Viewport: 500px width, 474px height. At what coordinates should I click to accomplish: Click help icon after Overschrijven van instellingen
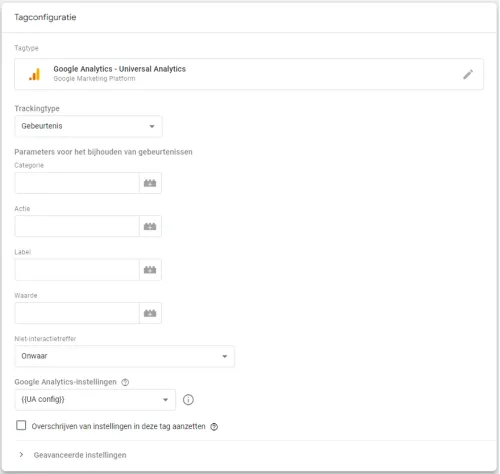214,427
